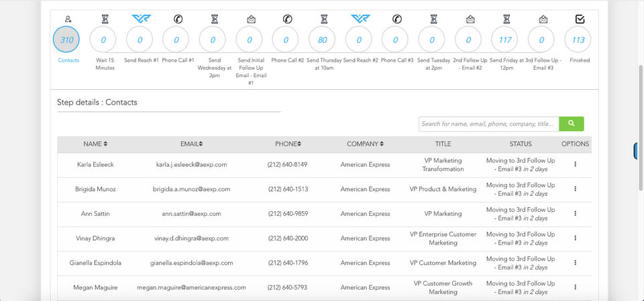Click title VP Enterprise Customer Marketing
This screenshot has height=301, width=644.
[x=443, y=238]
